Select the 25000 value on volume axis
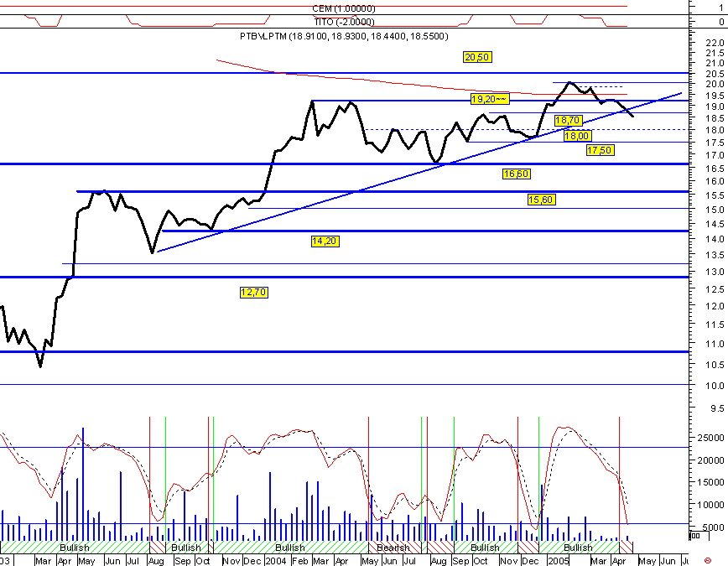Image resolution: width=728 pixels, height=566 pixels. click(711, 438)
